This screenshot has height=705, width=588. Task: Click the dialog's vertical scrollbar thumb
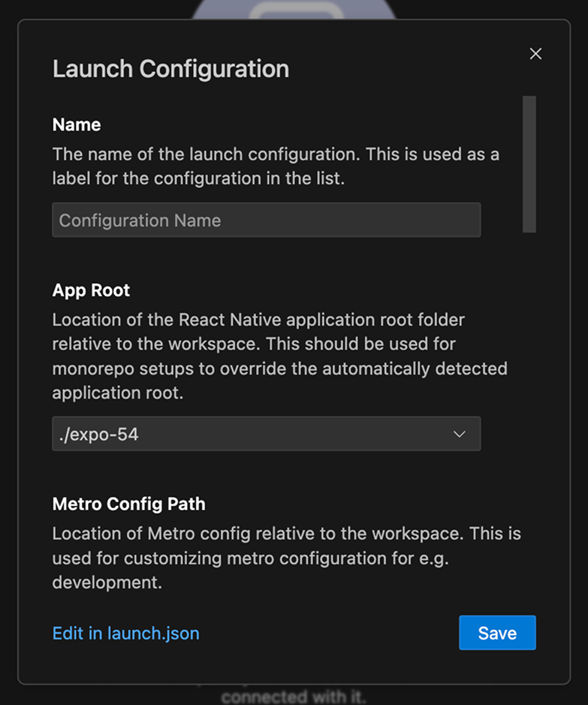529,164
